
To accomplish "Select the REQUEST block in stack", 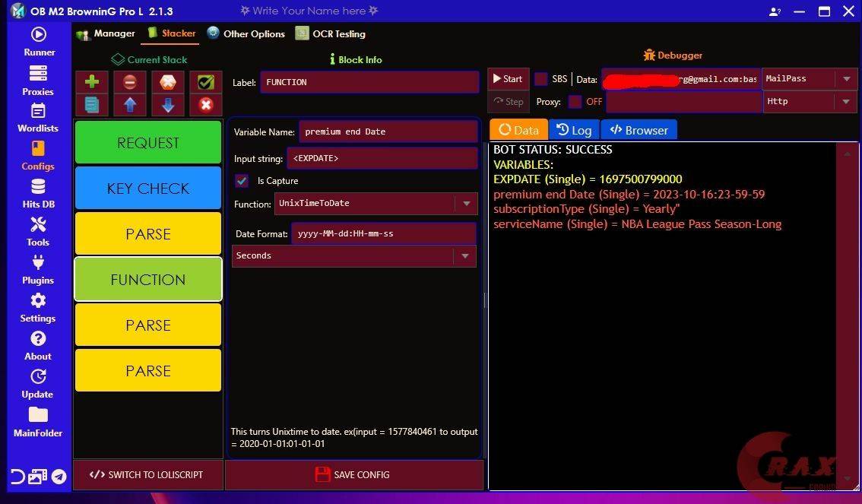I will point(148,142).
